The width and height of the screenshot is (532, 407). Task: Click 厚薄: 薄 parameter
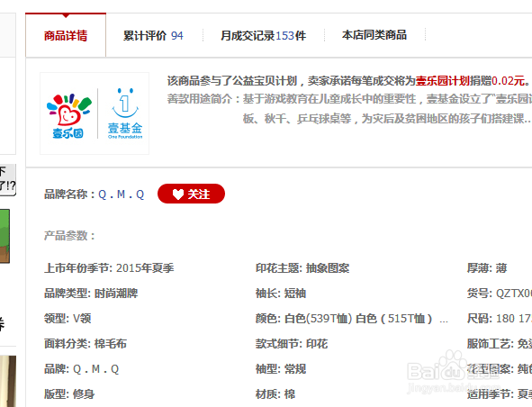coord(487,268)
